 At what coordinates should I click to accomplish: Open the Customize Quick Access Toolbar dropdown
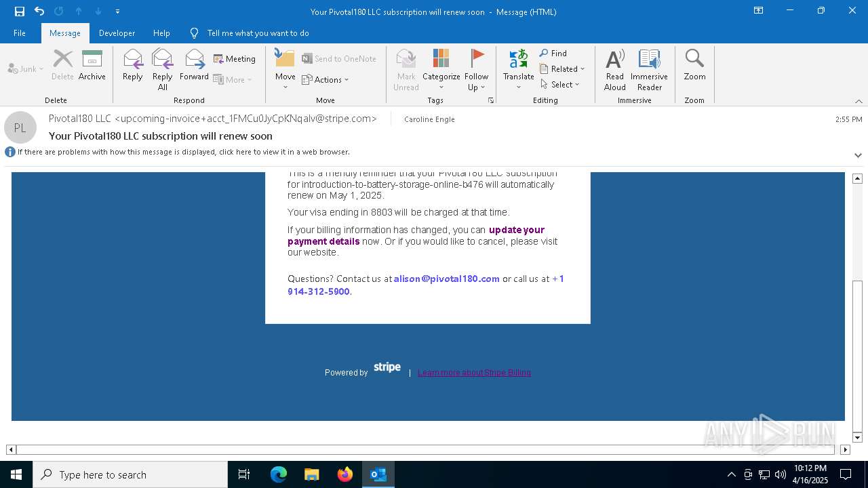117,12
